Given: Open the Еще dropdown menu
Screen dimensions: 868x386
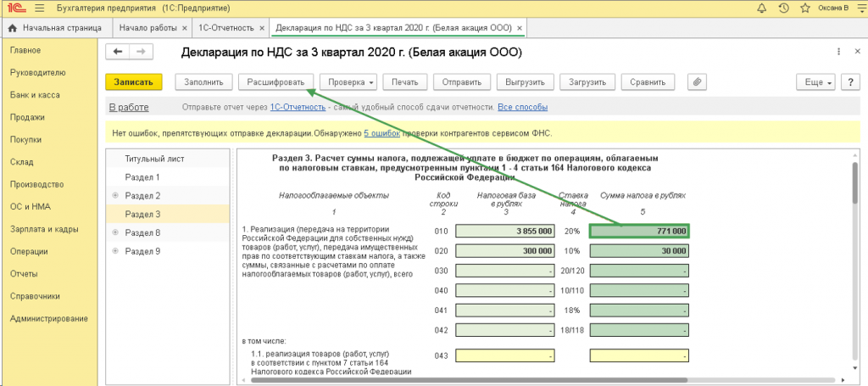Looking at the screenshot, I should (815, 82).
